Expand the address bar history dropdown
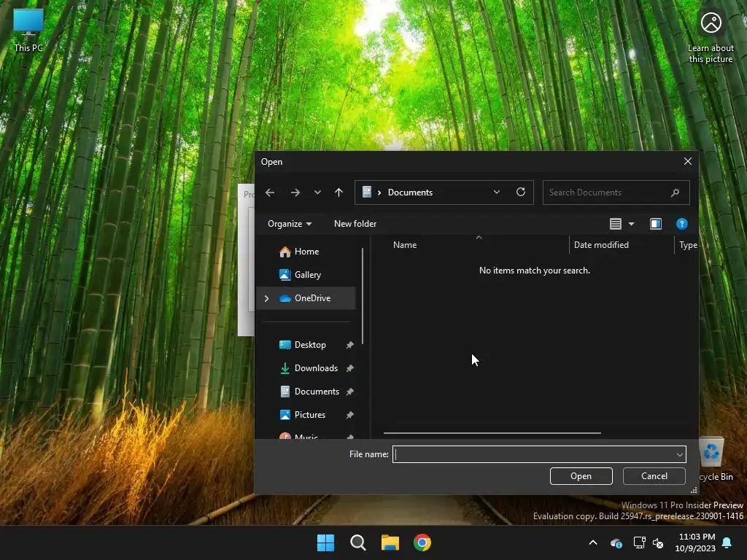This screenshot has height=560, width=747. pos(496,192)
